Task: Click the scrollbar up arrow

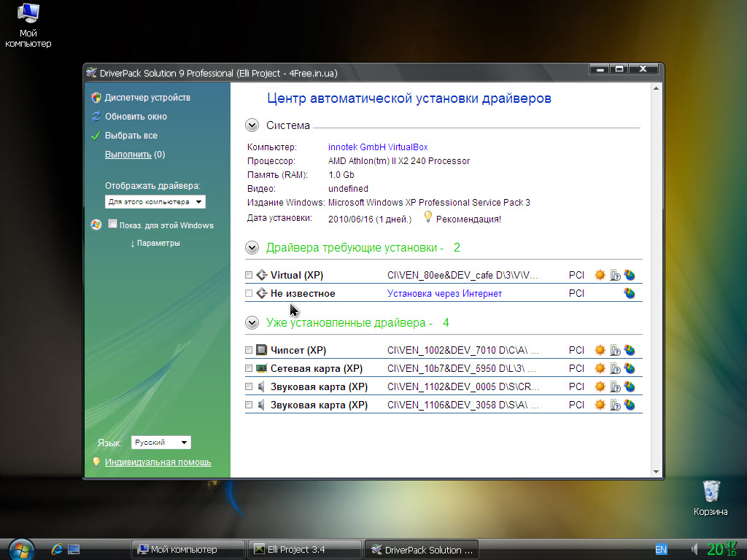Action: coord(656,88)
